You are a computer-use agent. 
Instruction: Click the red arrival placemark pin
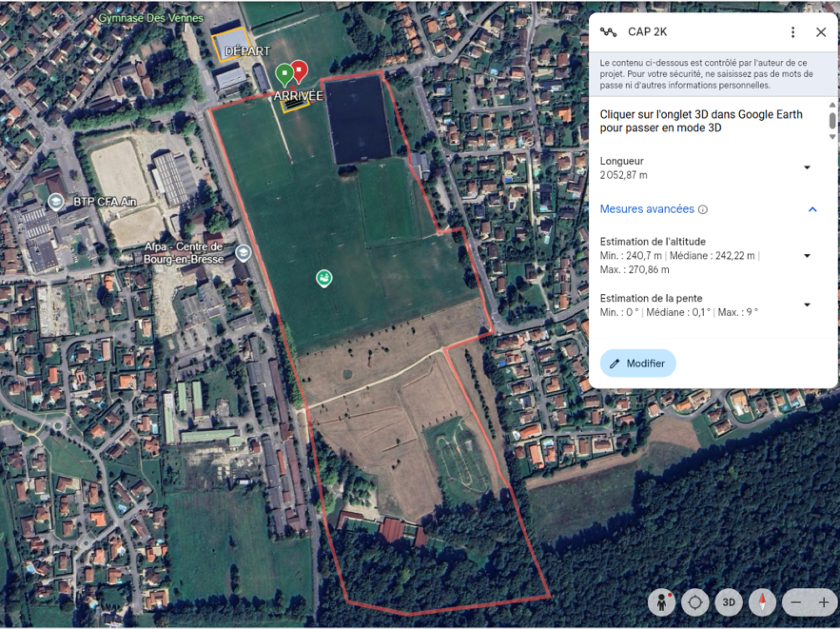coord(299,70)
